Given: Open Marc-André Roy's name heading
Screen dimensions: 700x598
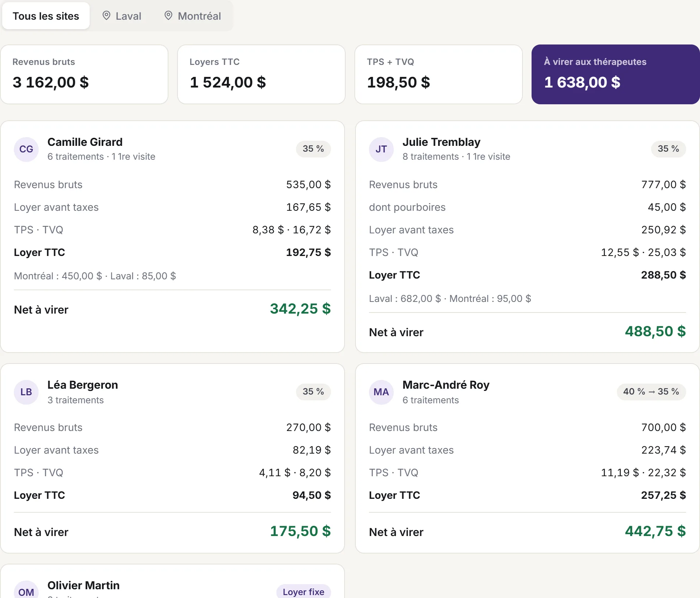Looking at the screenshot, I should (446, 385).
